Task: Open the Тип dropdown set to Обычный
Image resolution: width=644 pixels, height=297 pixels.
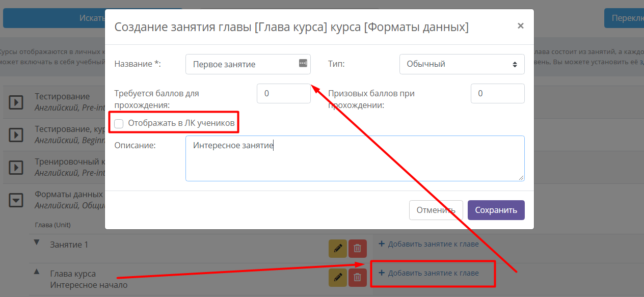Action: [462, 64]
